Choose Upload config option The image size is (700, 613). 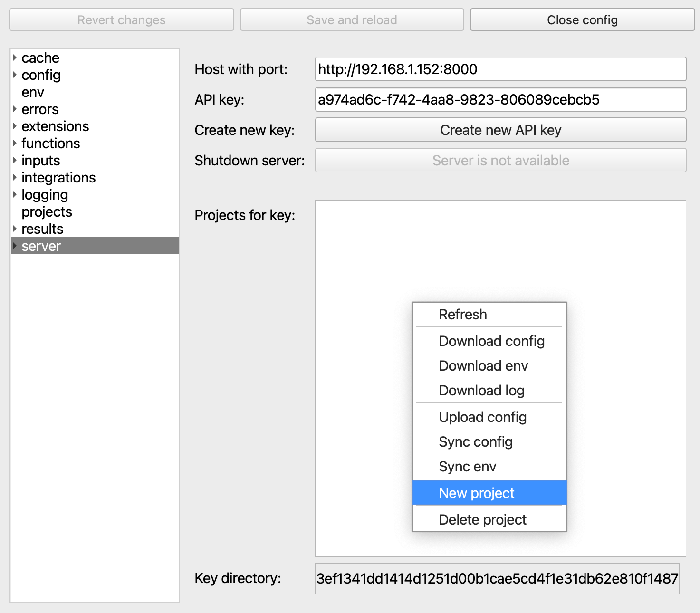(482, 417)
